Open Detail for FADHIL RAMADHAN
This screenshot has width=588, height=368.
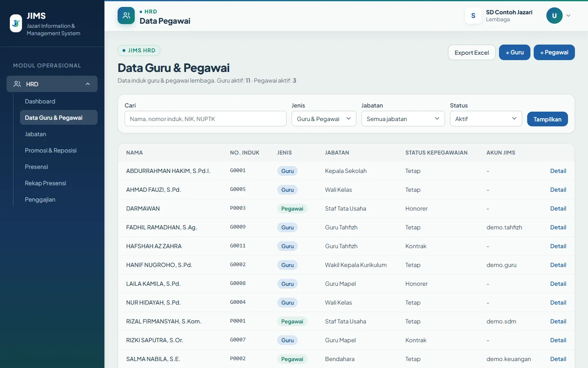point(558,227)
